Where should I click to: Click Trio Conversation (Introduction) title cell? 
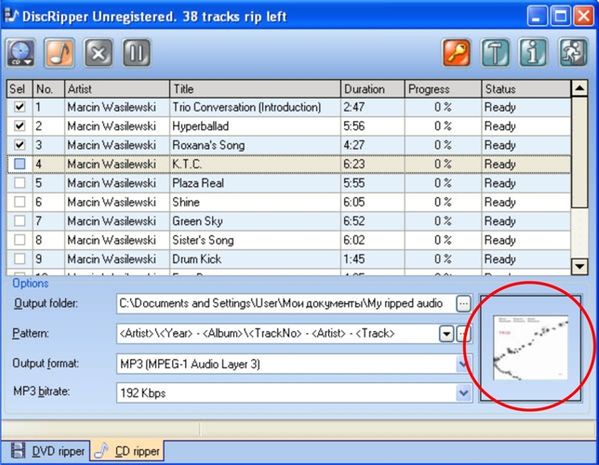tap(255, 107)
